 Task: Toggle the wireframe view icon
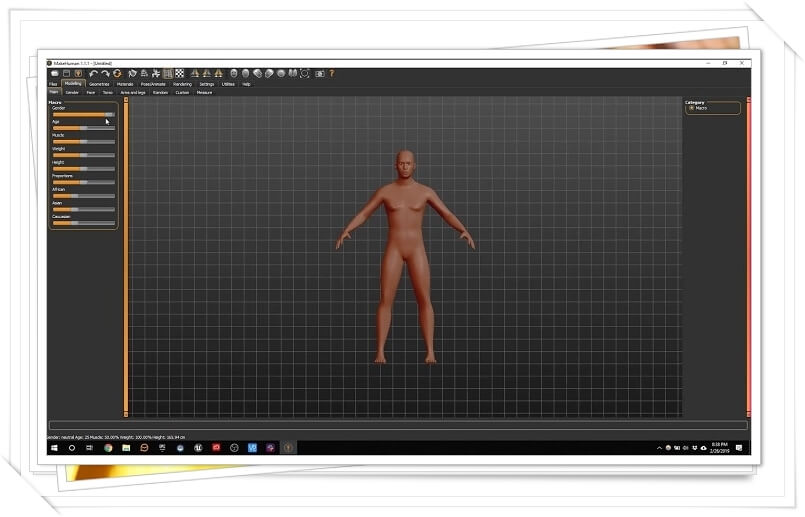click(x=168, y=73)
